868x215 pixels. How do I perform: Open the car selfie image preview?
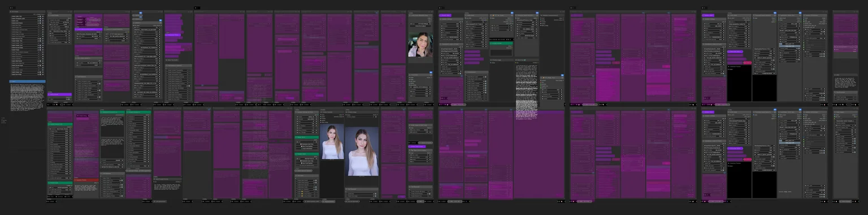coord(420,44)
